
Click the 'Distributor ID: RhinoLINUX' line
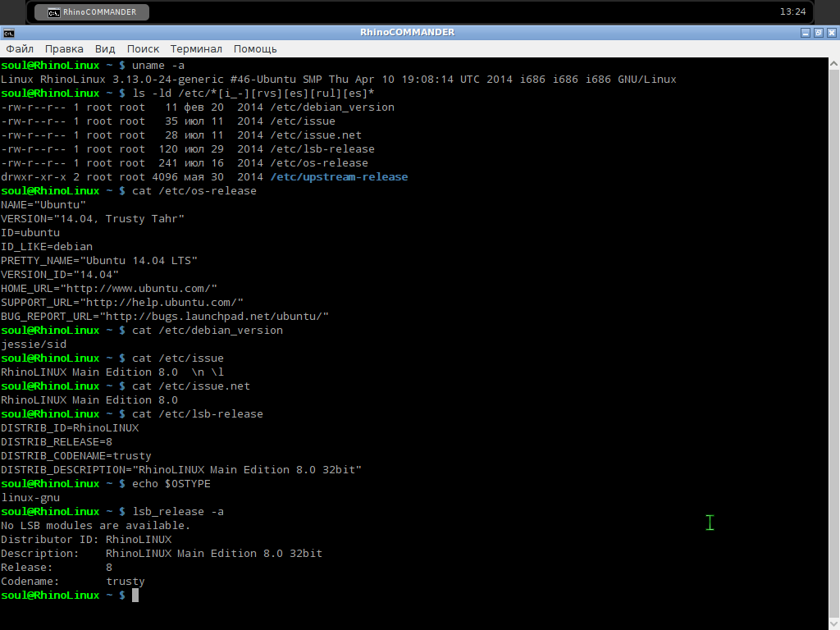click(86, 539)
